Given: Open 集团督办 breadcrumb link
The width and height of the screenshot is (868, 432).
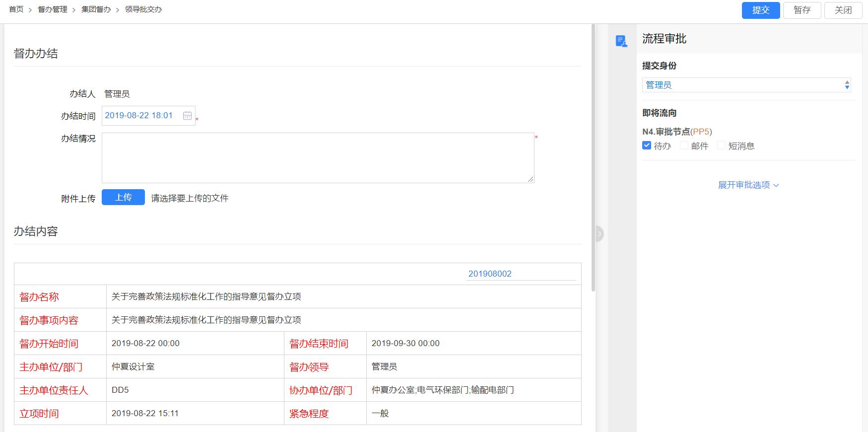Looking at the screenshot, I should click(96, 9).
